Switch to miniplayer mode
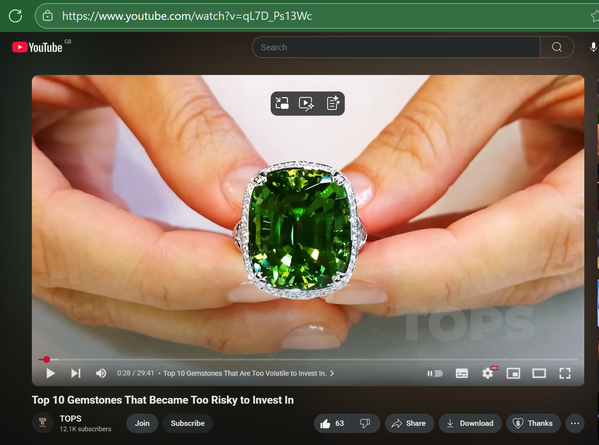Image resolution: width=599 pixels, height=445 pixels. (x=513, y=373)
